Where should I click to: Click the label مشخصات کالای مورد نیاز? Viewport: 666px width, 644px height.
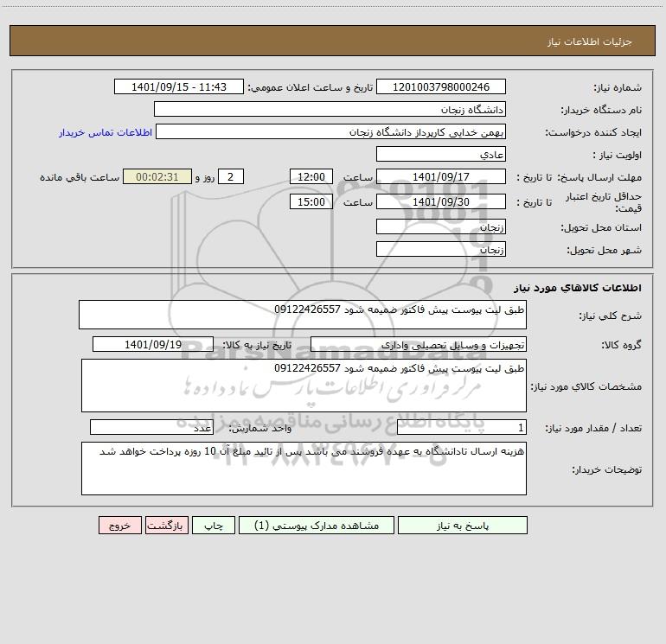coord(586,386)
